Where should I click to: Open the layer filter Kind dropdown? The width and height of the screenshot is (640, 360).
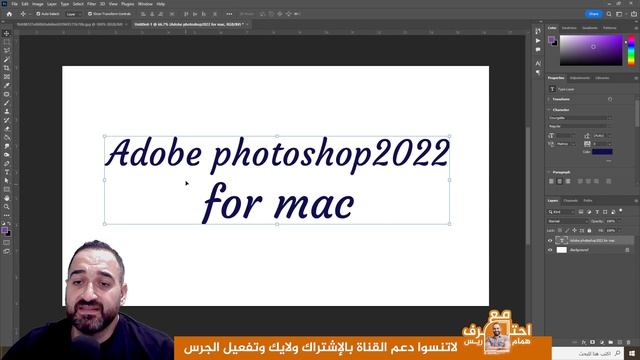[x=562, y=212]
